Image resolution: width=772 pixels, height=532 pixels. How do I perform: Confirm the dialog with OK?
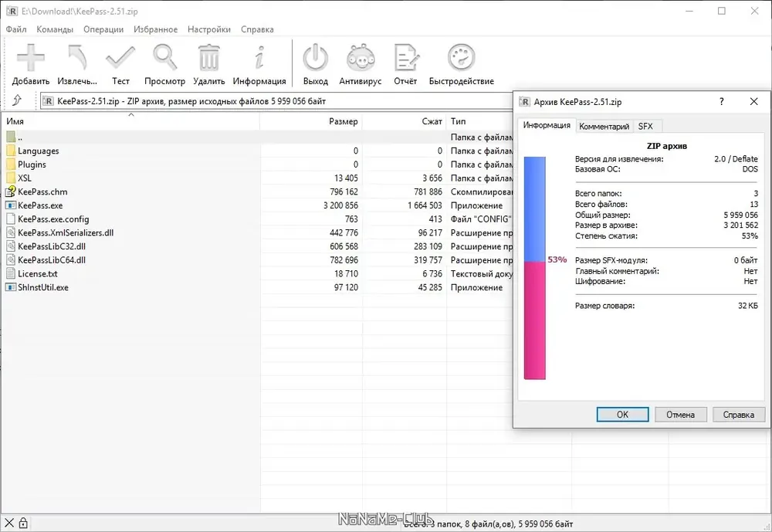coord(622,415)
